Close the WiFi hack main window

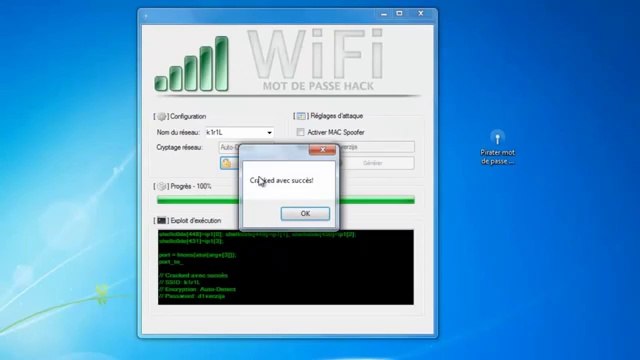[x=420, y=13]
